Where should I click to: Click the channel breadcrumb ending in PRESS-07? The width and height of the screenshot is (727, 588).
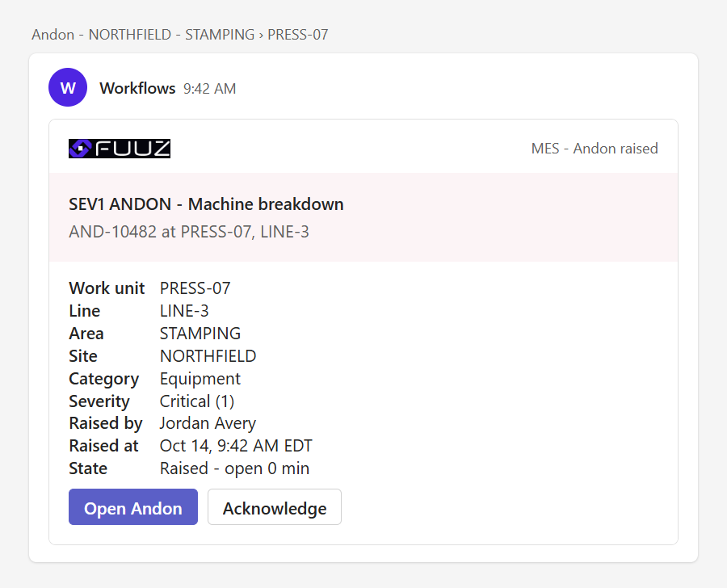point(180,34)
